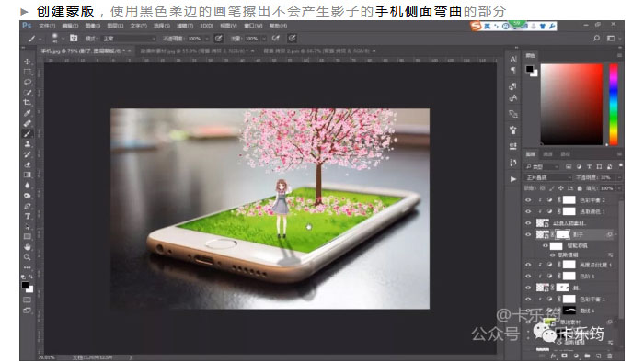
Task: Select the Blur tool
Action: 27,186
